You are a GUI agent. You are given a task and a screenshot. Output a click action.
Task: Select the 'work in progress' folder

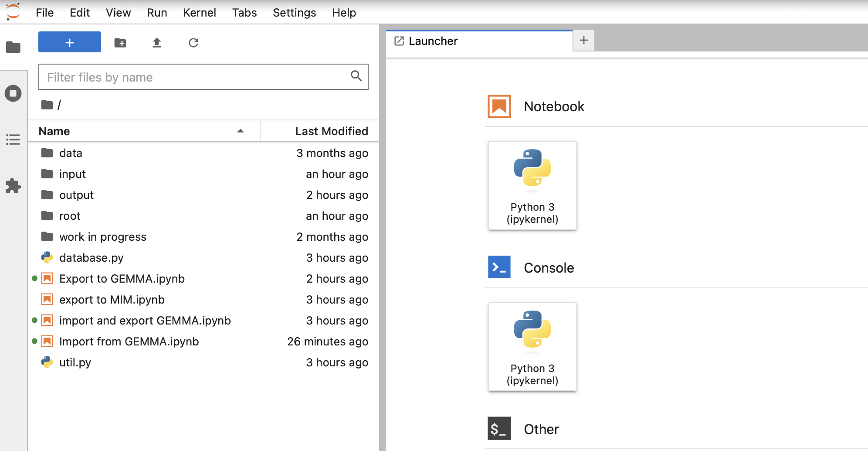click(103, 237)
